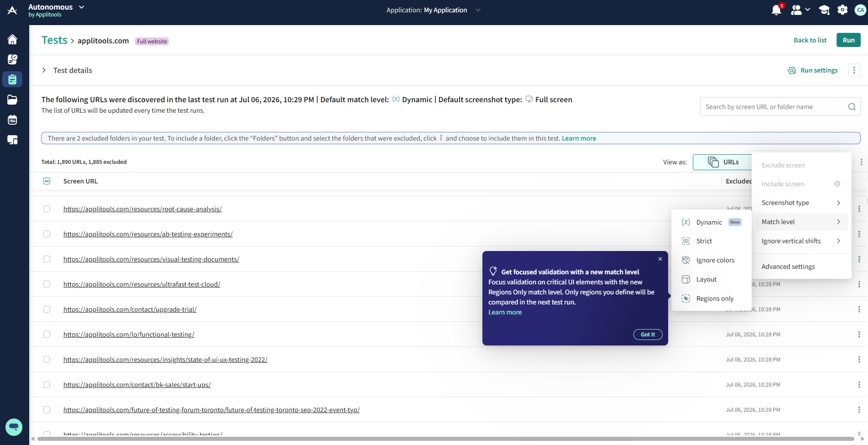Image resolution: width=868 pixels, height=445 pixels.
Task: Expand the Match level submenu
Action: point(801,222)
